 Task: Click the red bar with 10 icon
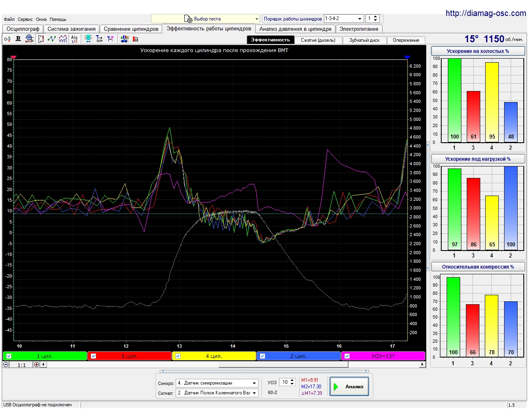coord(135,39)
